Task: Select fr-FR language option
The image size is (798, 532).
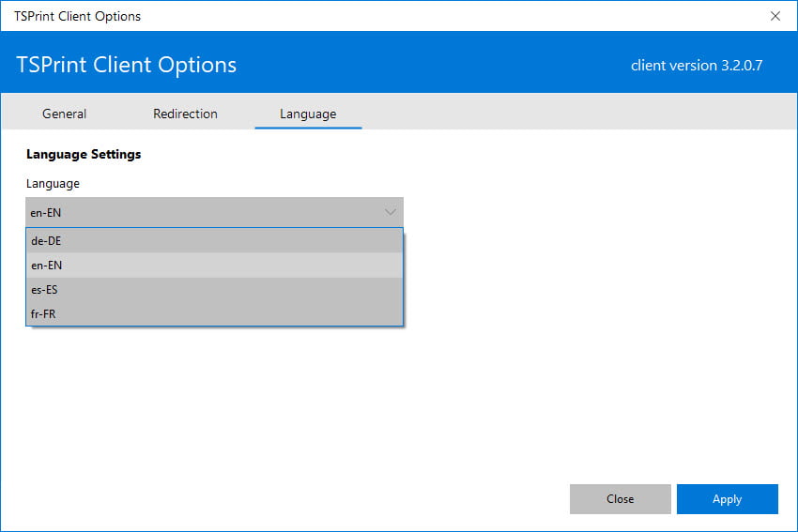Action: click(x=214, y=313)
